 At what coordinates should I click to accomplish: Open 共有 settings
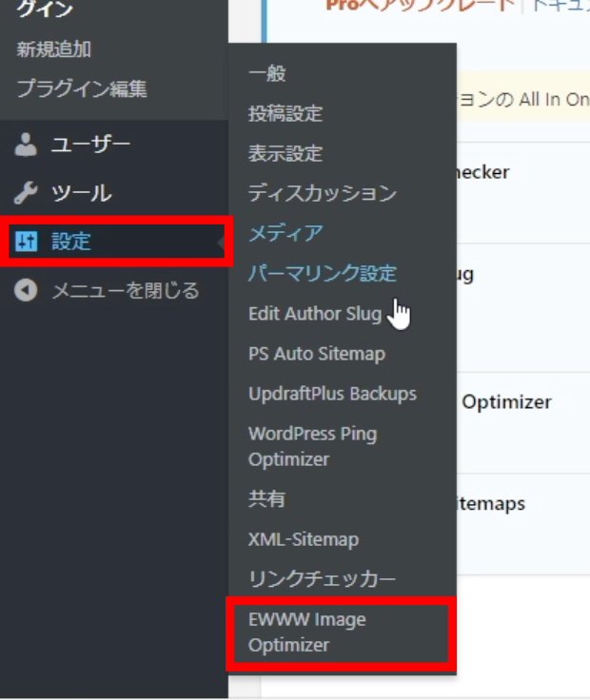[x=267, y=498]
